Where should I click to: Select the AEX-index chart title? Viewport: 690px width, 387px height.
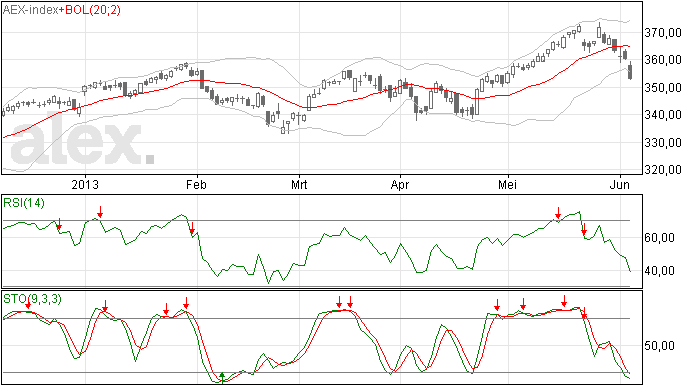click(30, 10)
